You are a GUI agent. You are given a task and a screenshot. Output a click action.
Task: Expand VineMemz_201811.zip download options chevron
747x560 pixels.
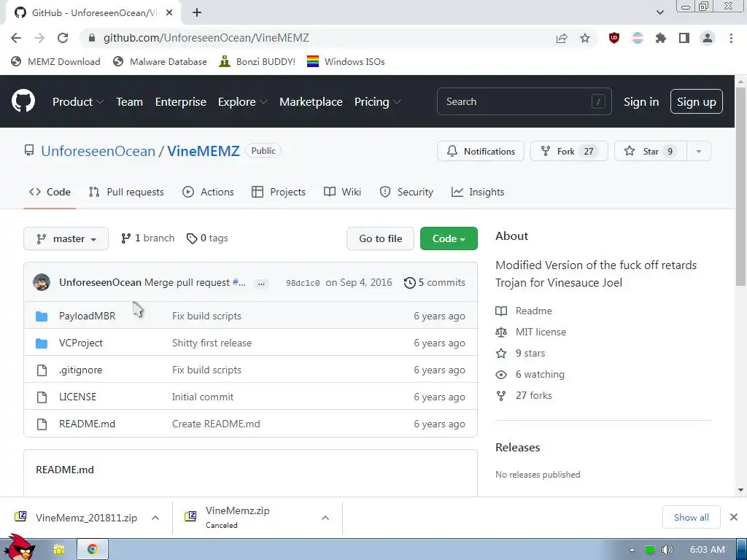(x=155, y=518)
